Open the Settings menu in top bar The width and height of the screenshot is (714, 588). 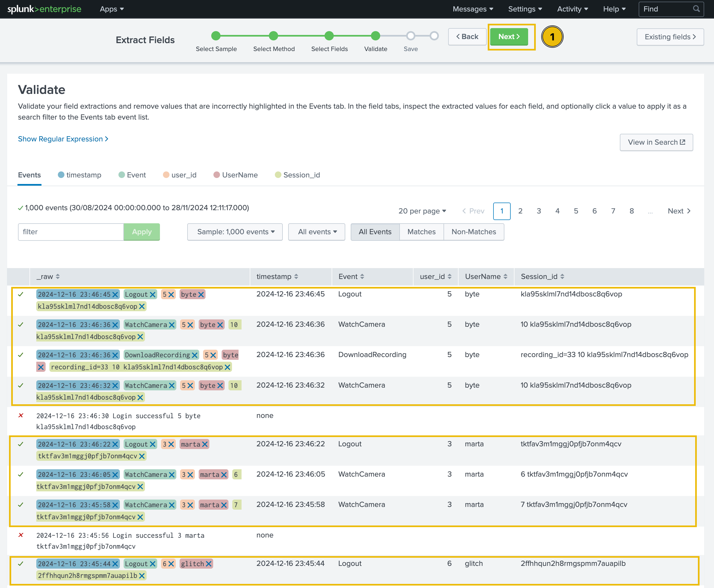pos(525,9)
